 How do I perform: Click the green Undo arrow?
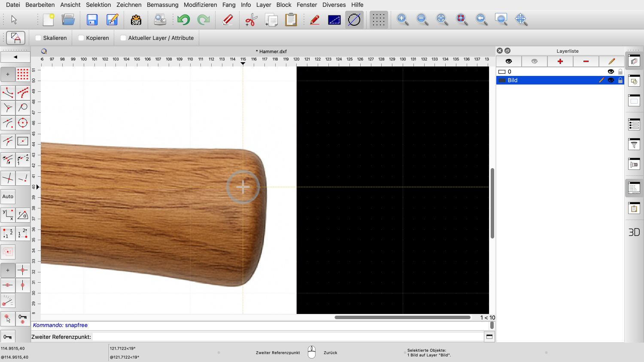click(183, 20)
